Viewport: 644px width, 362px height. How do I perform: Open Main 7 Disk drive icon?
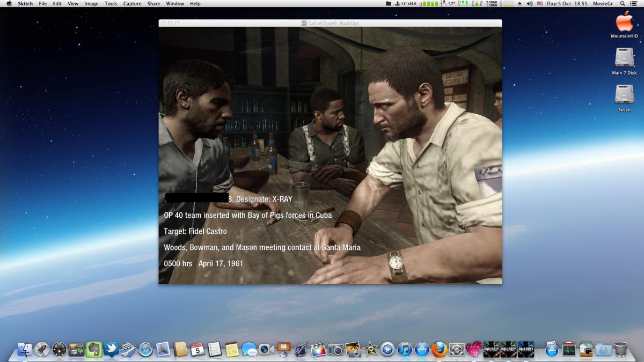point(624,61)
